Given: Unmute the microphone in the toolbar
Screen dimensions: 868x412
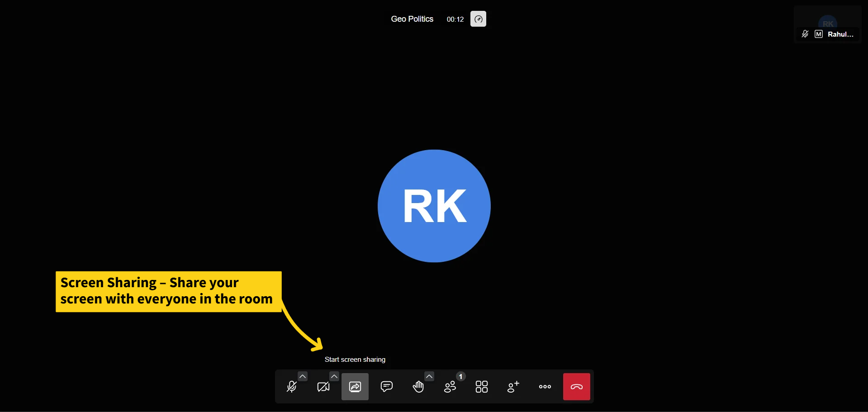Looking at the screenshot, I should tap(292, 387).
